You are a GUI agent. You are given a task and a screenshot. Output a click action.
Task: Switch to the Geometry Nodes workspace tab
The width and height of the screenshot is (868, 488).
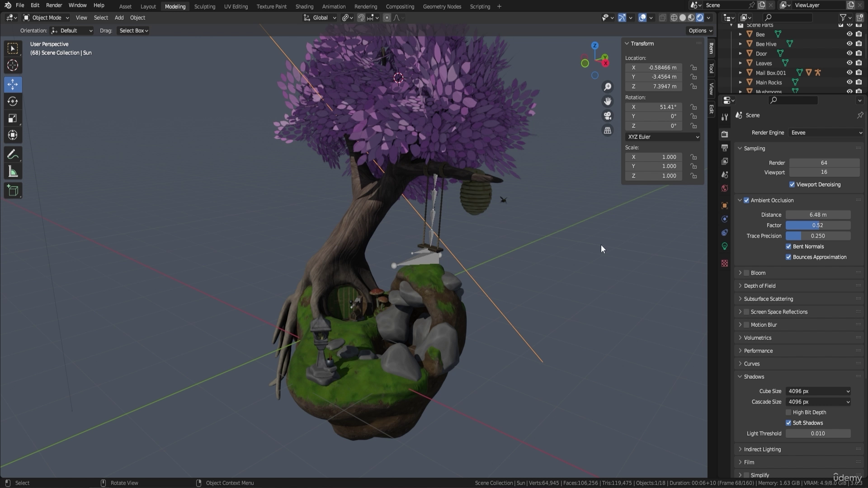[x=442, y=6]
